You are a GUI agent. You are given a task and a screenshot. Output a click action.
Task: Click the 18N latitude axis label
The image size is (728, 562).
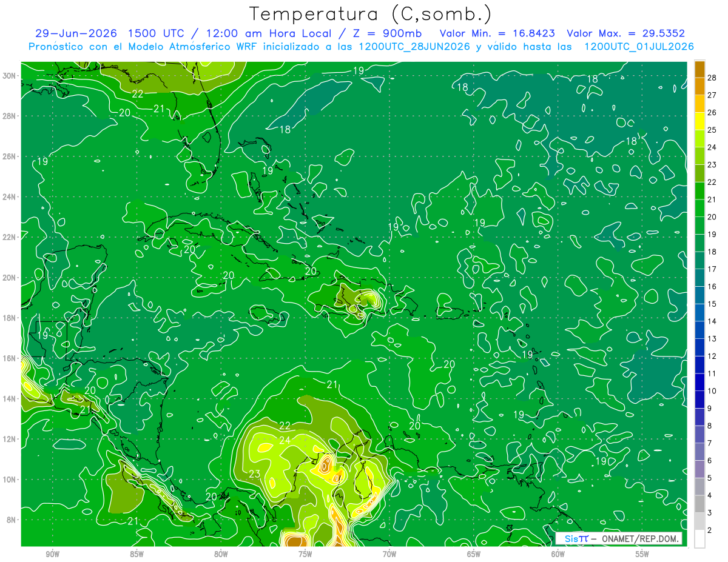(10, 318)
